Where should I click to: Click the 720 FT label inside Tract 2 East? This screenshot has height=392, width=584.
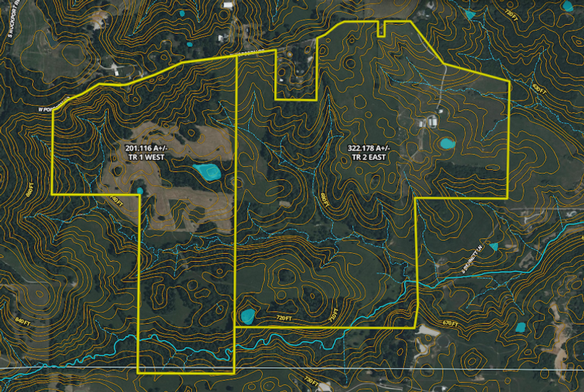click(283, 318)
